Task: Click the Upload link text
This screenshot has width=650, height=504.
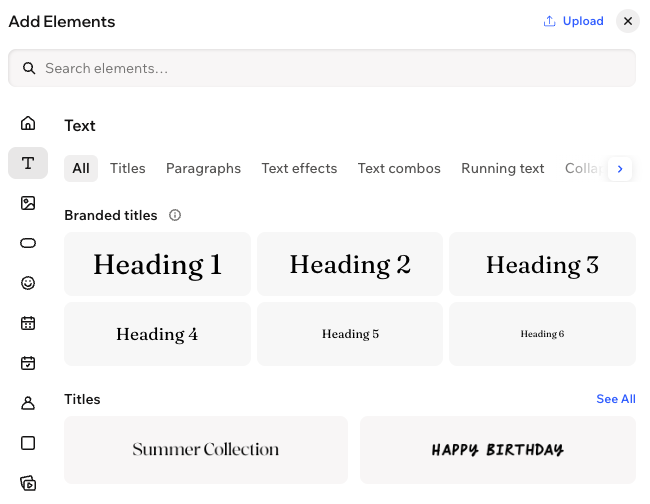Action: [x=583, y=21]
